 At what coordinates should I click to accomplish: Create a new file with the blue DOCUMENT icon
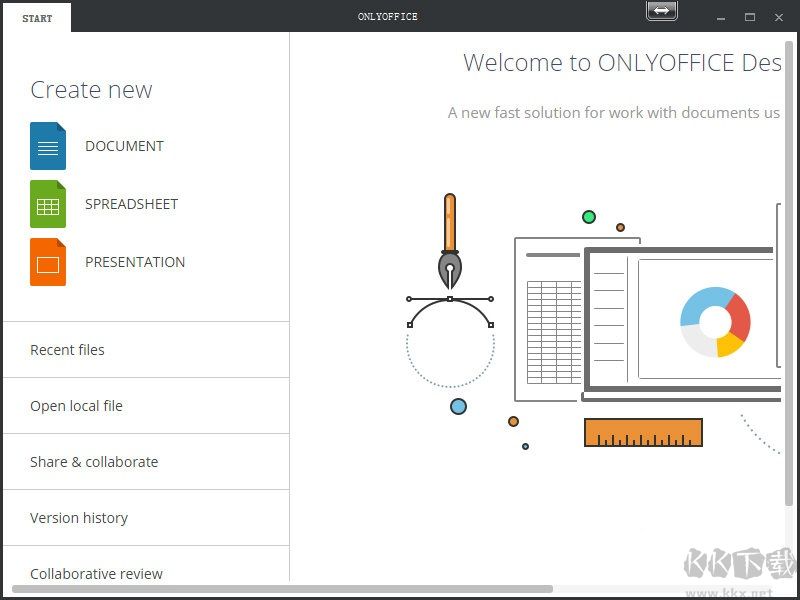46,145
